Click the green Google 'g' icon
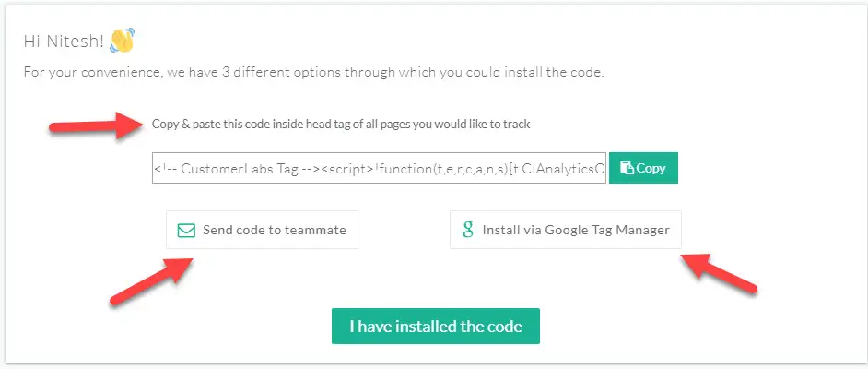868x369 pixels. pyautogui.click(x=468, y=230)
